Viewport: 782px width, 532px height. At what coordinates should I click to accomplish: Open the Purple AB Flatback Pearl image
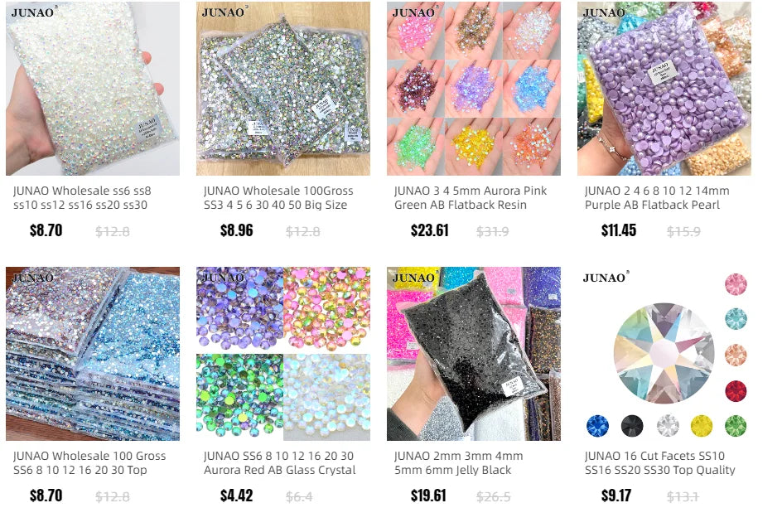point(664,89)
